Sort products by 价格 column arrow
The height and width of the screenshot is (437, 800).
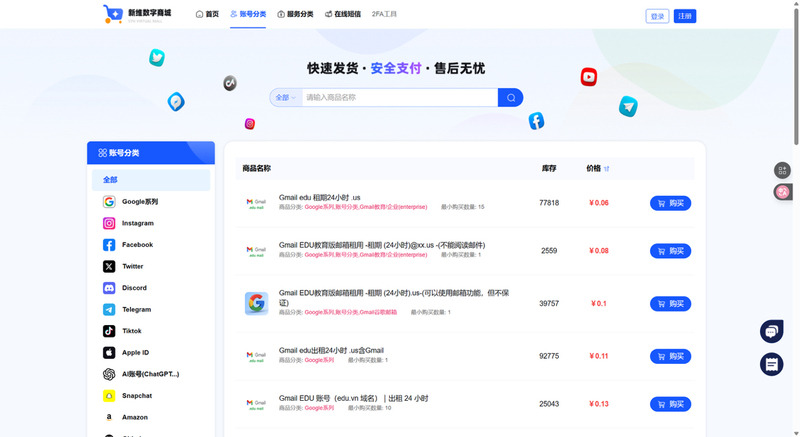(607, 169)
